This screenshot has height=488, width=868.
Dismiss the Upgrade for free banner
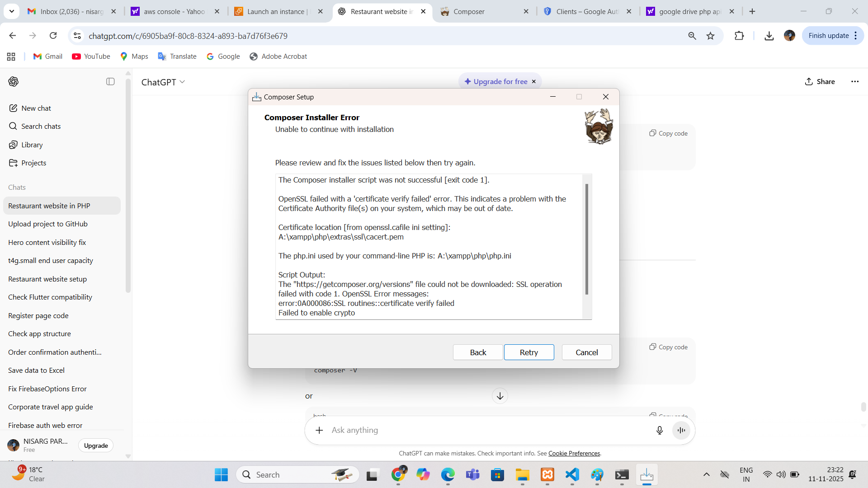[534, 81]
